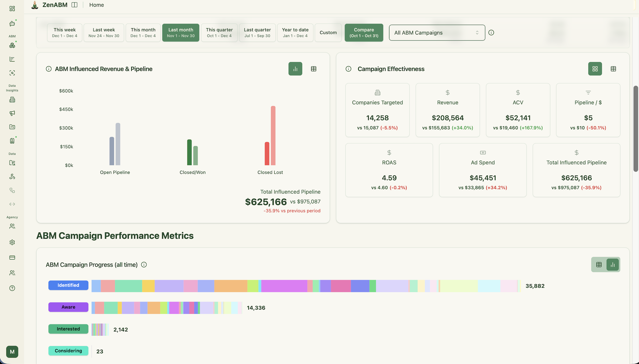This screenshot has width=639, height=364.
Task: Switch Campaign Effectiveness to table view
Action: (x=613, y=69)
